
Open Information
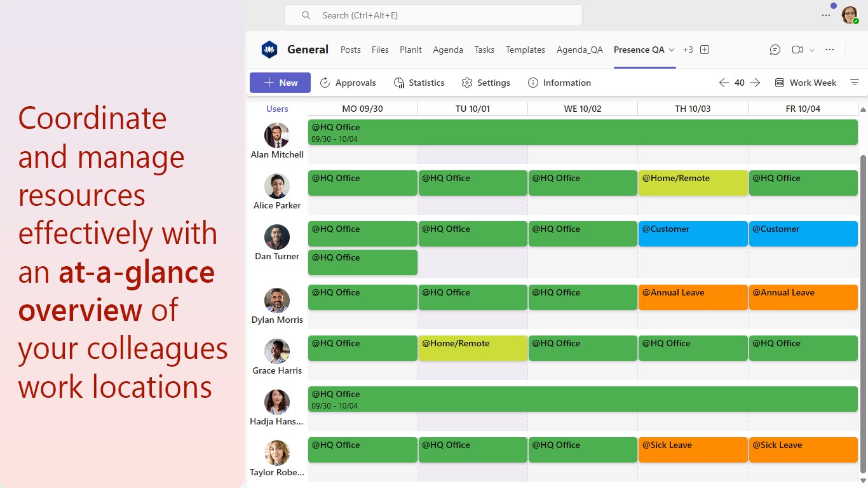click(x=559, y=83)
